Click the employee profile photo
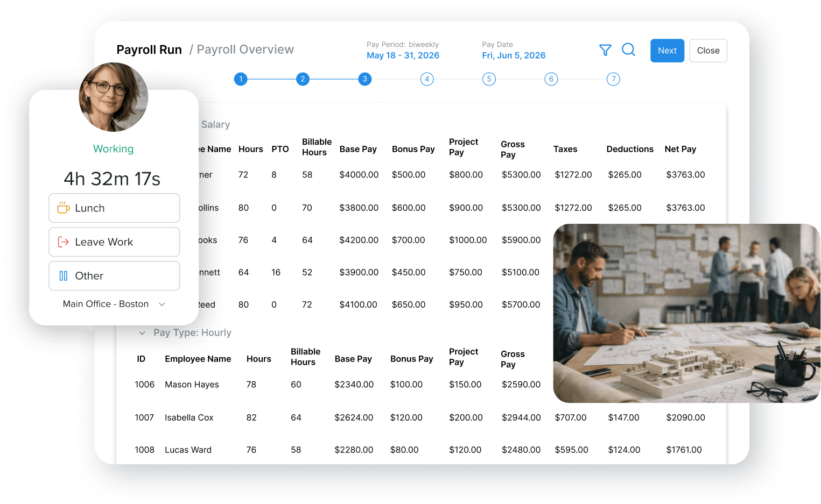This screenshot has width=821, height=504. [x=113, y=97]
